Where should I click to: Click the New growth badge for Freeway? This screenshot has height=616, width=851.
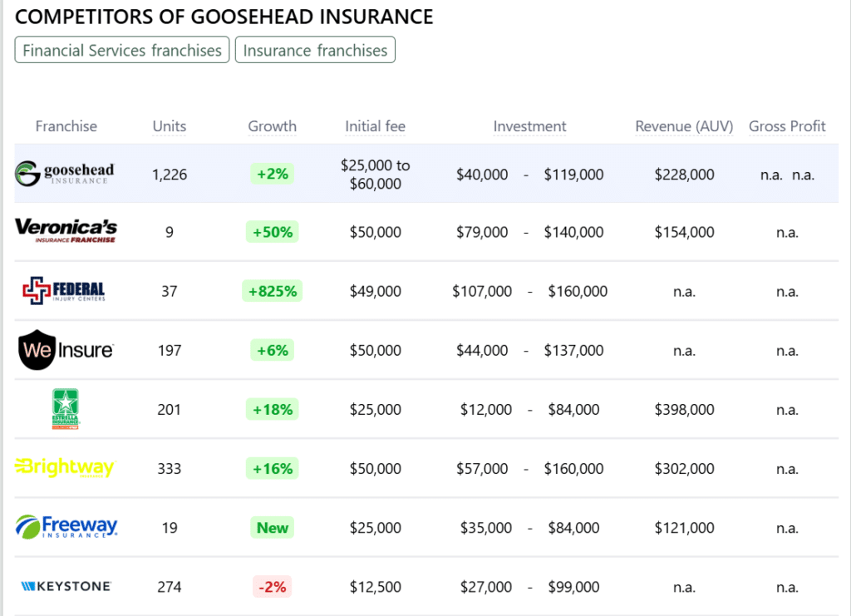click(272, 528)
